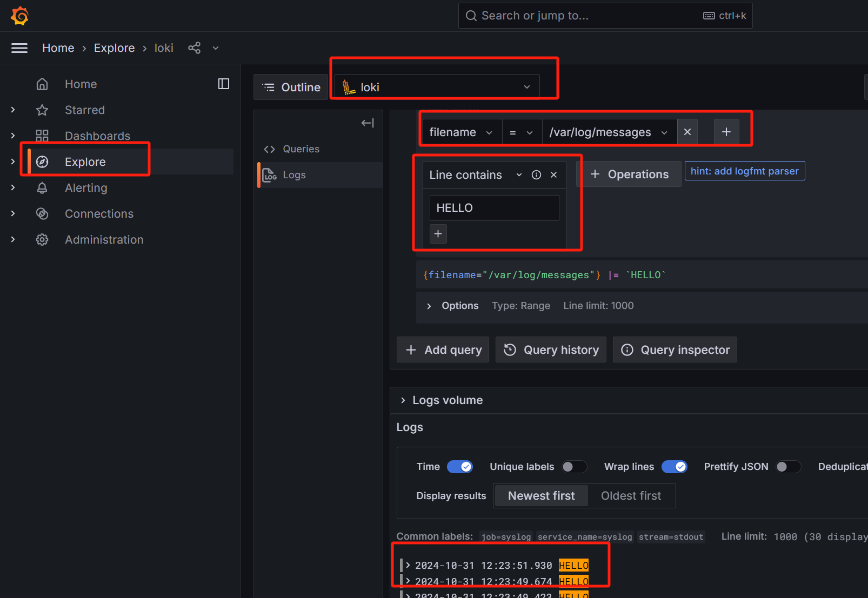
Task: Expand the Logs volume panel
Action: [x=403, y=400]
